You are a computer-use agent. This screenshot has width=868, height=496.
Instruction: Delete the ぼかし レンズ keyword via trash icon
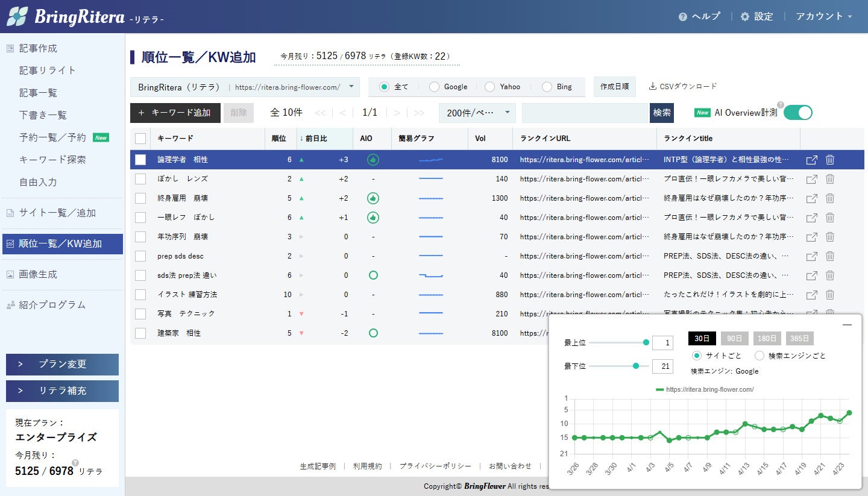pyautogui.click(x=829, y=179)
